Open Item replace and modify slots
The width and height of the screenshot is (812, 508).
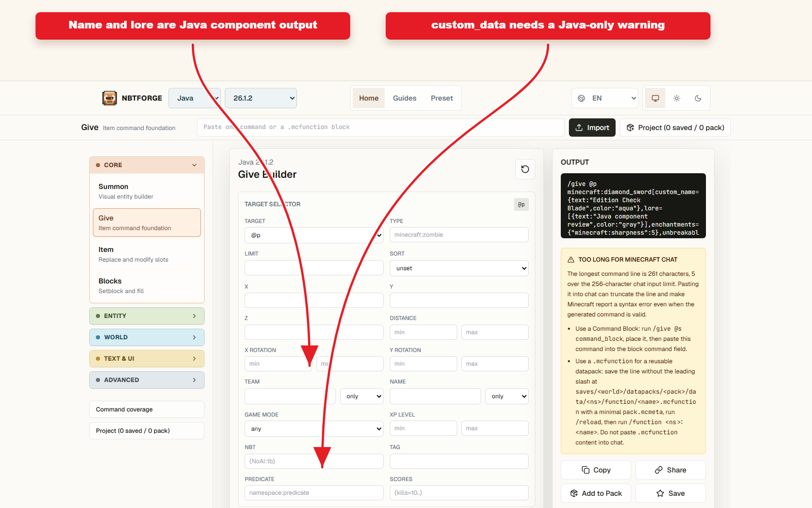click(x=147, y=254)
